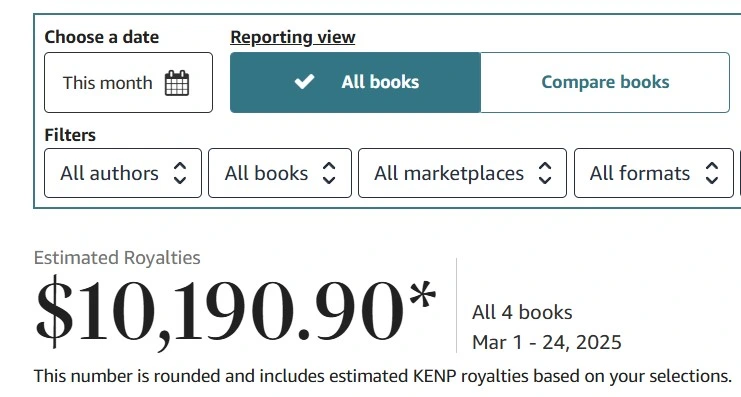
Task: Expand the All marketplaces filter dropdown
Action: (x=462, y=173)
